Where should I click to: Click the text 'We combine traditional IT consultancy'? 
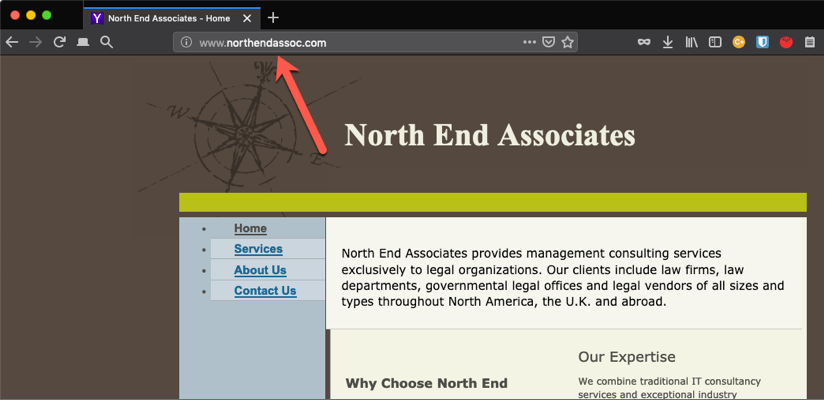click(x=670, y=381)
